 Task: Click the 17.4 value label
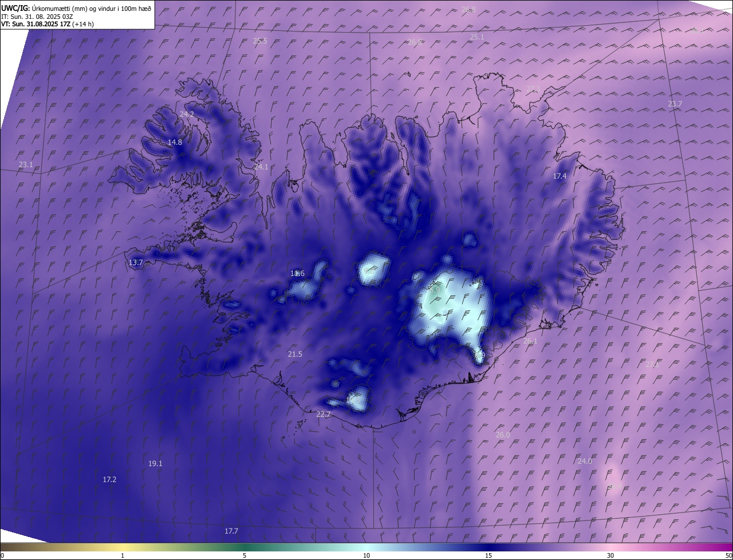point(559,176)
